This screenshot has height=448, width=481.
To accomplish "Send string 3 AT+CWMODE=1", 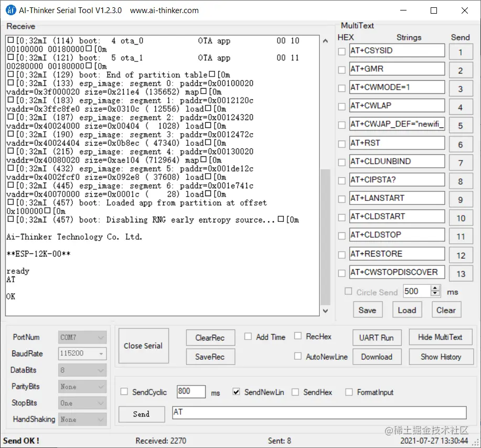I will point(461,89).
